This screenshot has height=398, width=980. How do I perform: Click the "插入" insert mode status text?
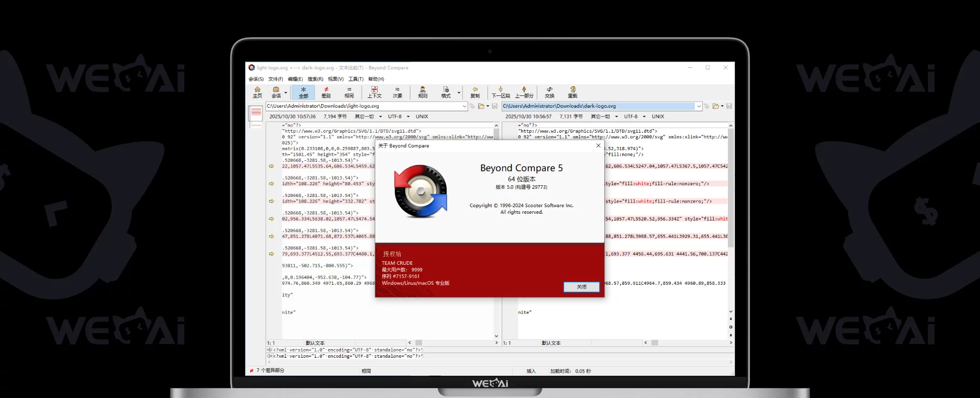(531, 371)
